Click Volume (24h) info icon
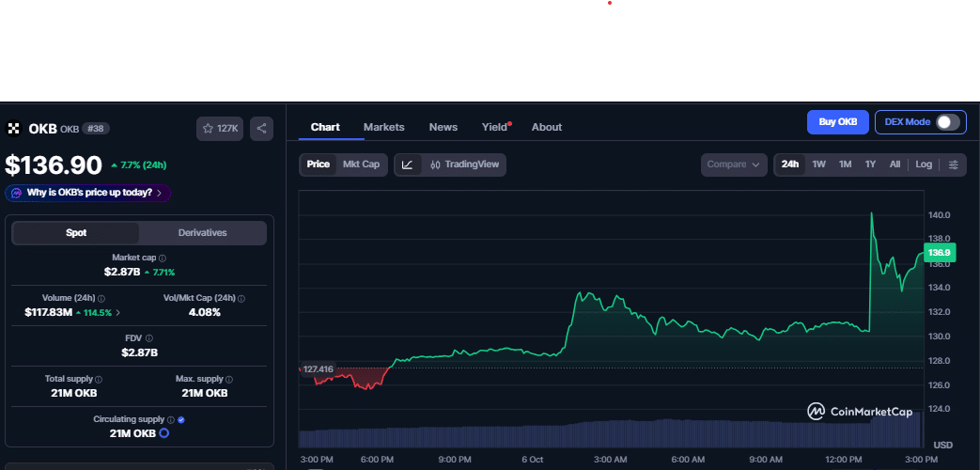The width and height of the screenshot is (980, 470). (101, 299)
